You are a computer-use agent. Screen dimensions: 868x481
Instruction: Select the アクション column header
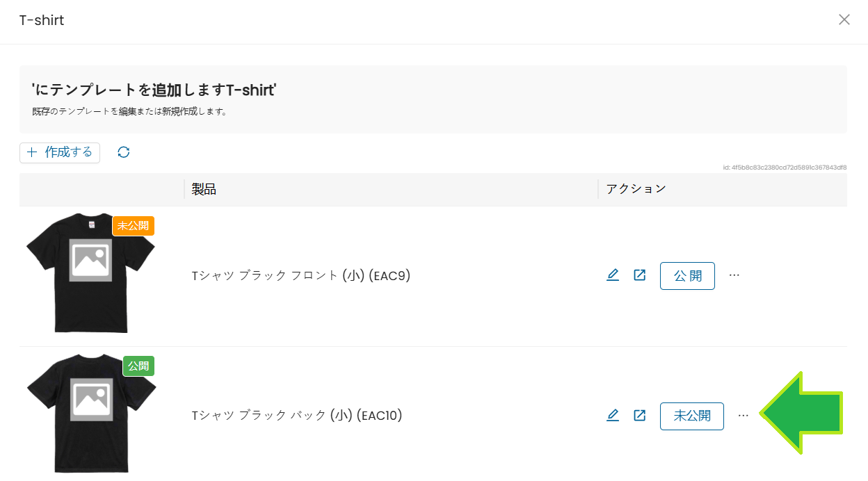[636, 189]
